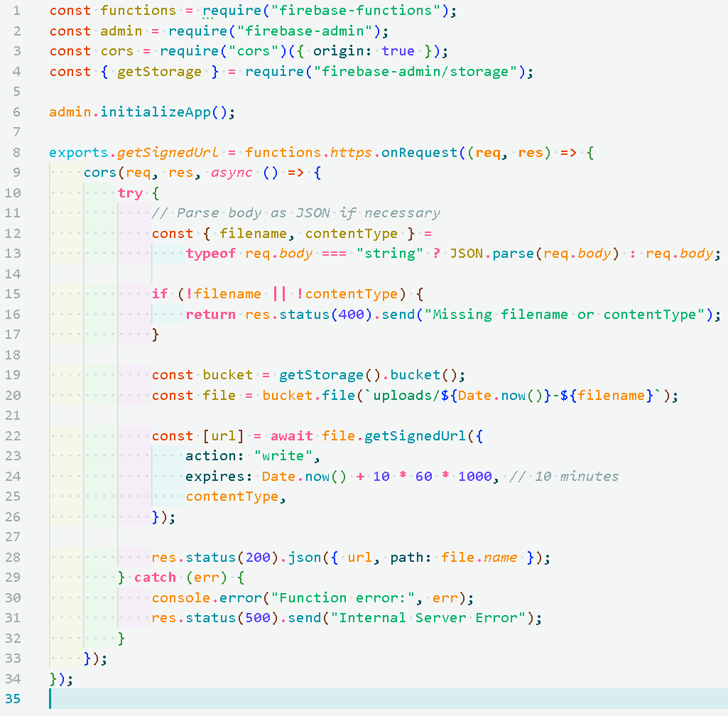
Task: Click line number 14 in the gutter
Action: 13,274
